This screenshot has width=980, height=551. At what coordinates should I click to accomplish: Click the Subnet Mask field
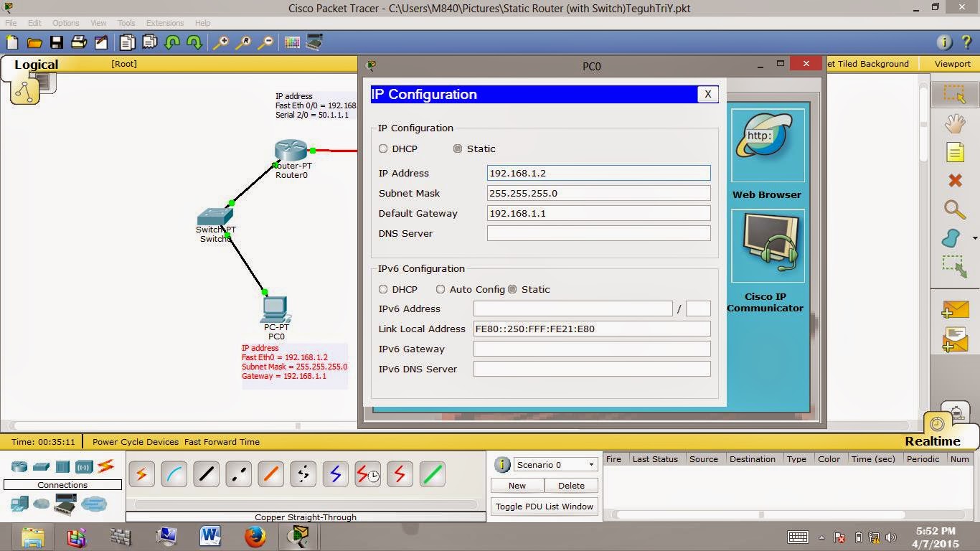coord(598,193)
